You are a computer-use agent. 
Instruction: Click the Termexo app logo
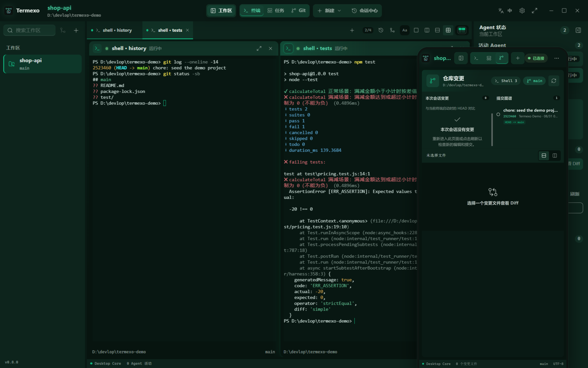(9, 10)
